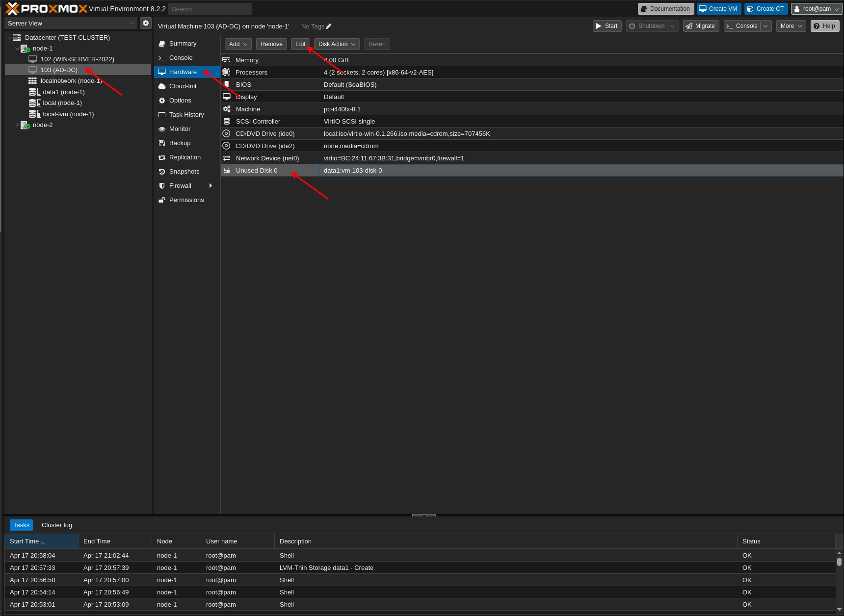Open the Monitor panel

tap(180, 129)
